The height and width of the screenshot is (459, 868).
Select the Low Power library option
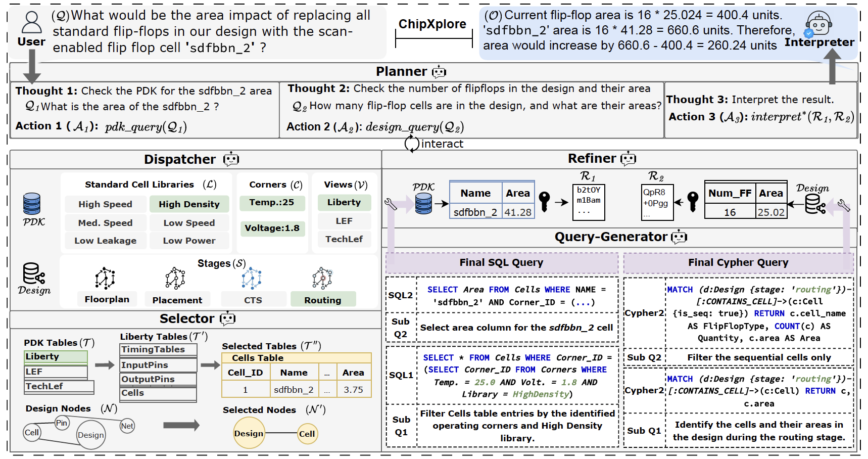[x=189, y=241]
